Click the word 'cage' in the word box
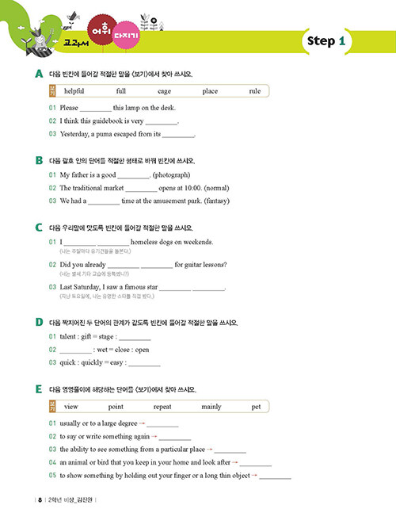The height and width of the screenshot is (532, 396). [165, 91]
